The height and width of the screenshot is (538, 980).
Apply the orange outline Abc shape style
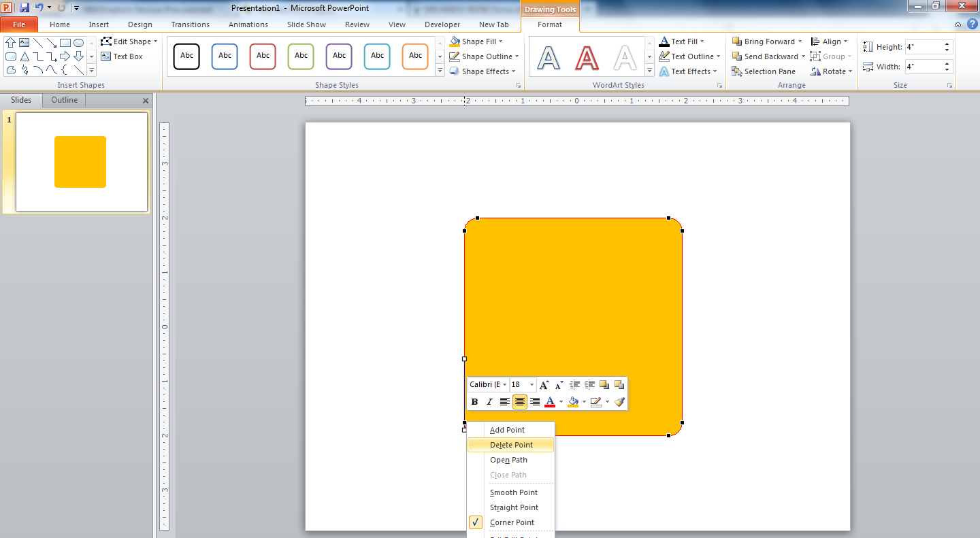coord(415,56)
